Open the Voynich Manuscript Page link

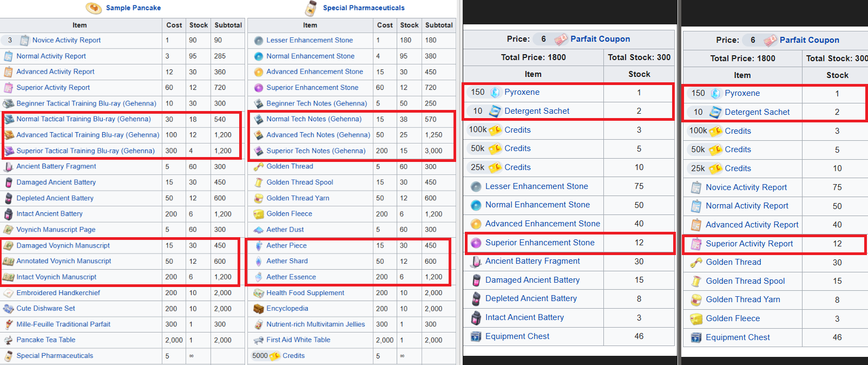pos(56,230)
